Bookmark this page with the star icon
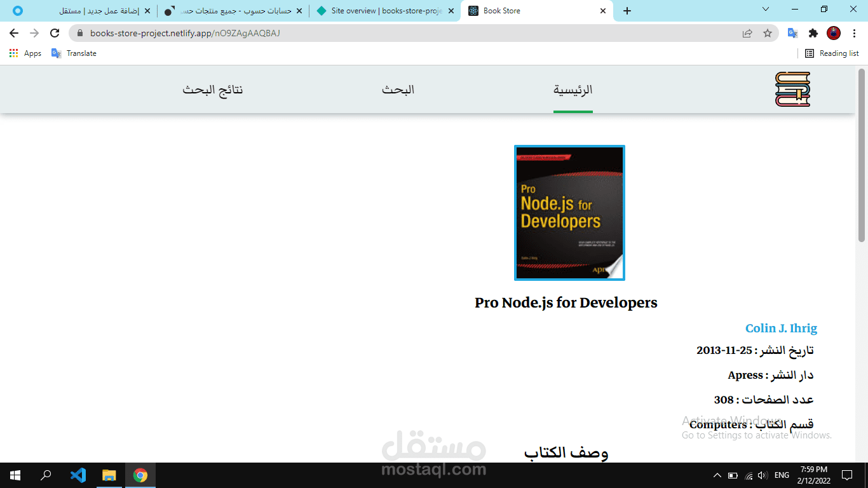This screenshot has width=868, height=488. 768,33
